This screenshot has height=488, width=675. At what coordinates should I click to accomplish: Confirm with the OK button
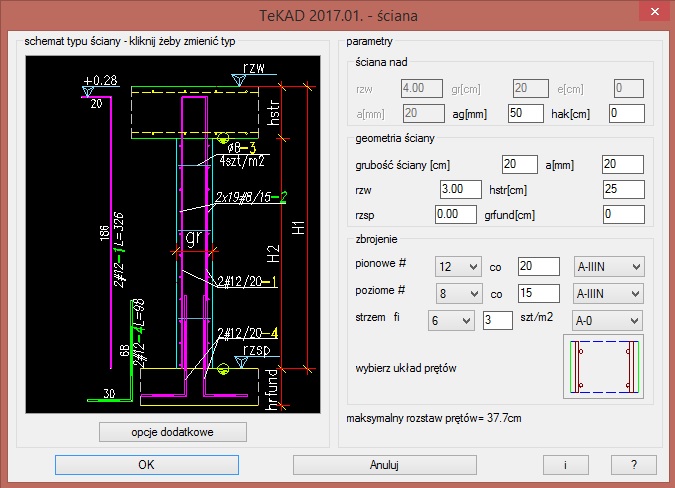147,465
